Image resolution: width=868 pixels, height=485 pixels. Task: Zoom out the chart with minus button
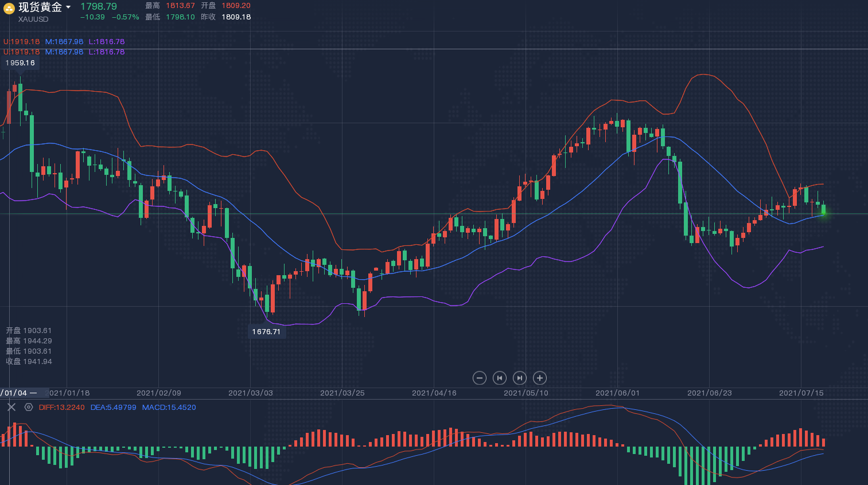coord(480,378)
